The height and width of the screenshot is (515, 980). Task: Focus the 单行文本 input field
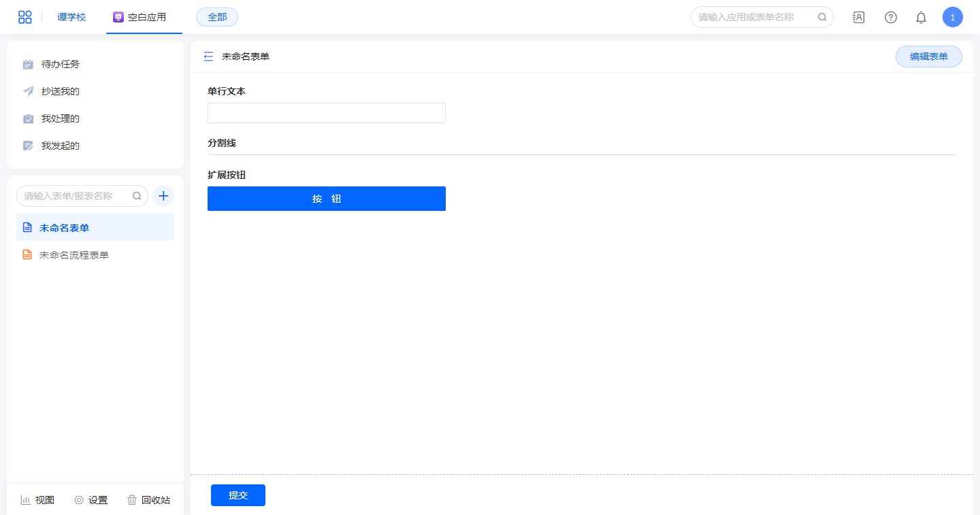point(326,113)
